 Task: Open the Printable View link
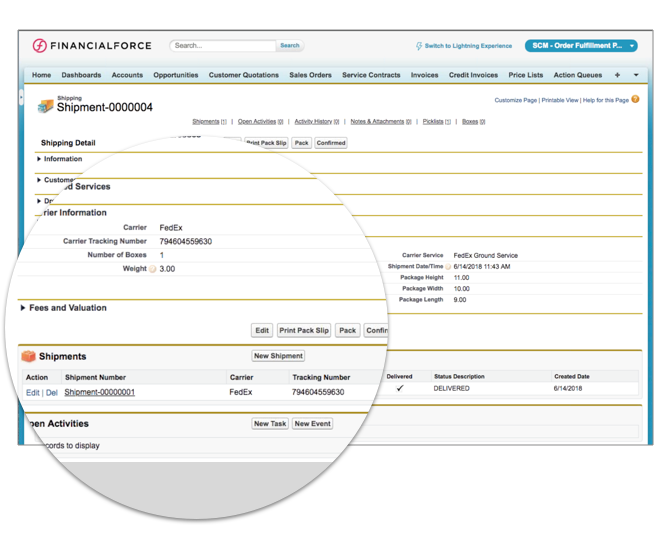(x=560, y=100)
